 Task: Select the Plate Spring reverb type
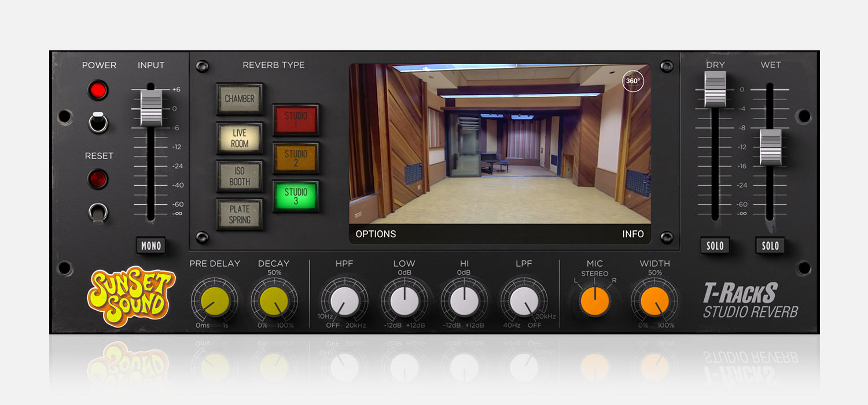(240, 214)
